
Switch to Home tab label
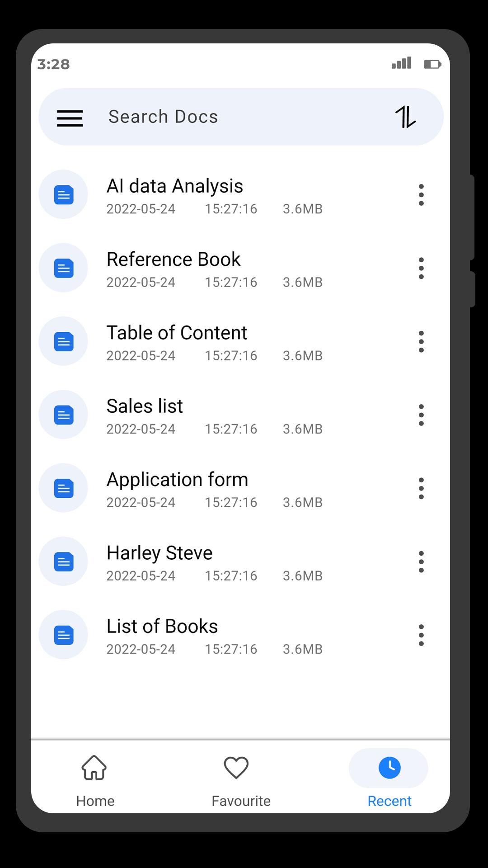95,801
